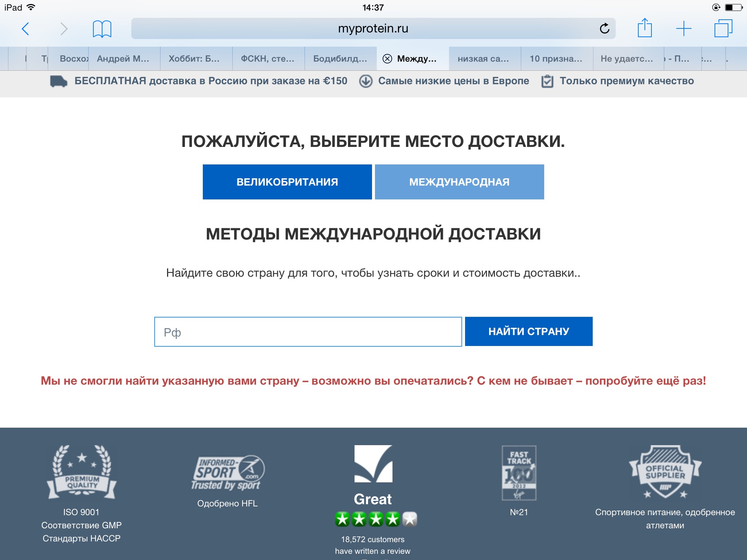The width and height of the screenshot is (747, 560).
Task: Click the Informed-Sport trusted logo
Action: [228, 472]
